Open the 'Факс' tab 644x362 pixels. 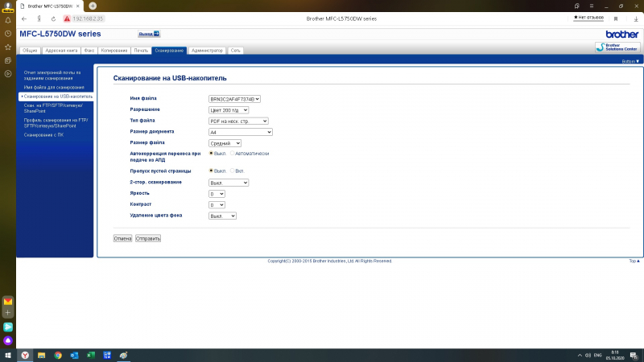[x=89, y=50]
